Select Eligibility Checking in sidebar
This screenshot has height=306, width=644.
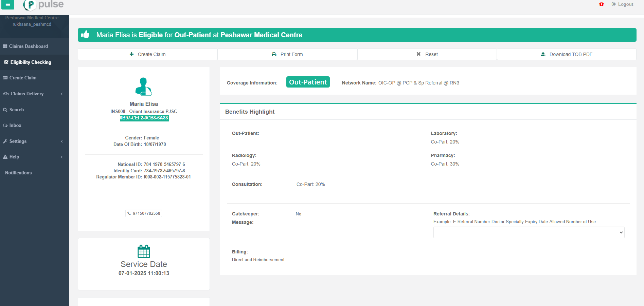click(x=31, y=62)
